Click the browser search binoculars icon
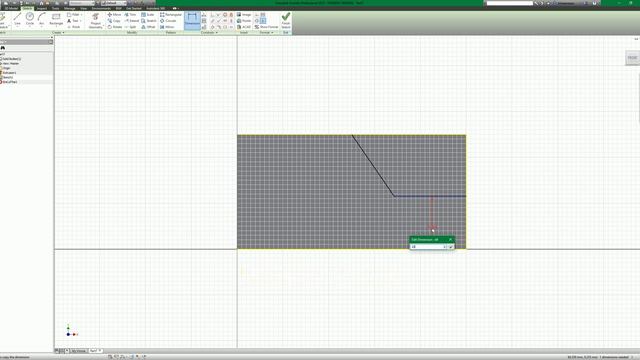This screenshot has width=640, height=360. [3, 48]
